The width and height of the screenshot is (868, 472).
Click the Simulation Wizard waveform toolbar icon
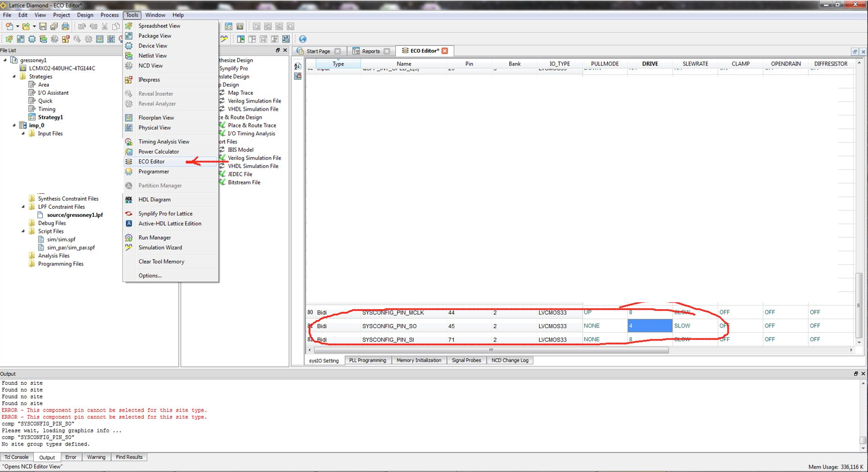pyautogui.click(x=224, y=39)
